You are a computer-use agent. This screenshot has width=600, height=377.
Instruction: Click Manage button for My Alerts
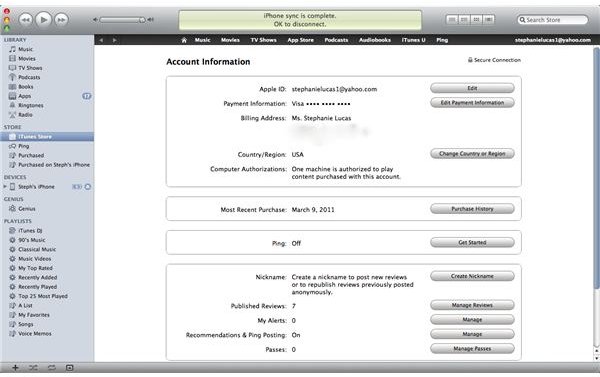(472, 320)
